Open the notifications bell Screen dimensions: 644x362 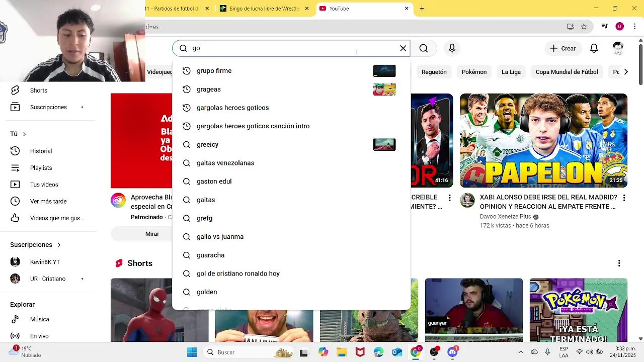[x=594, y=48]
